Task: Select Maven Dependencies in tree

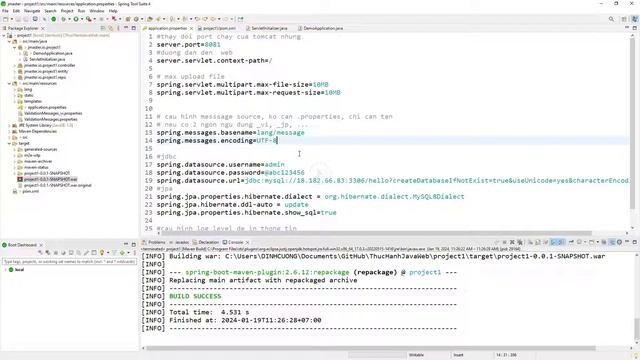Action: [38, 131]
